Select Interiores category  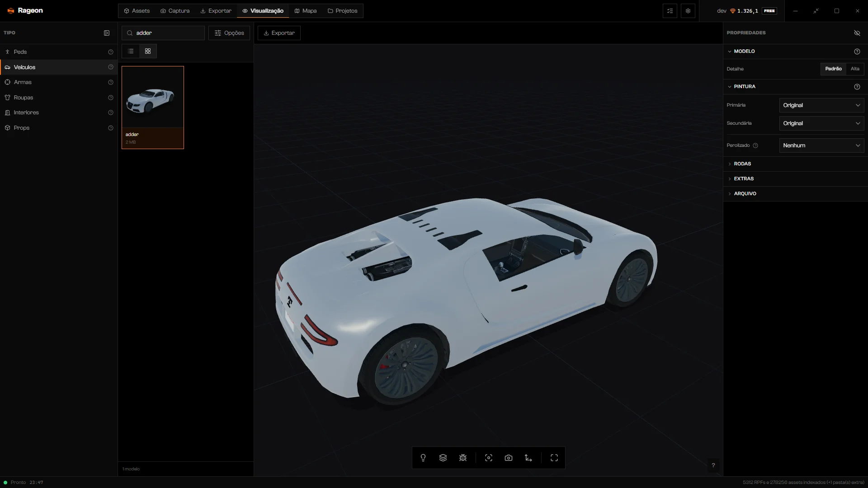[59, 113]
